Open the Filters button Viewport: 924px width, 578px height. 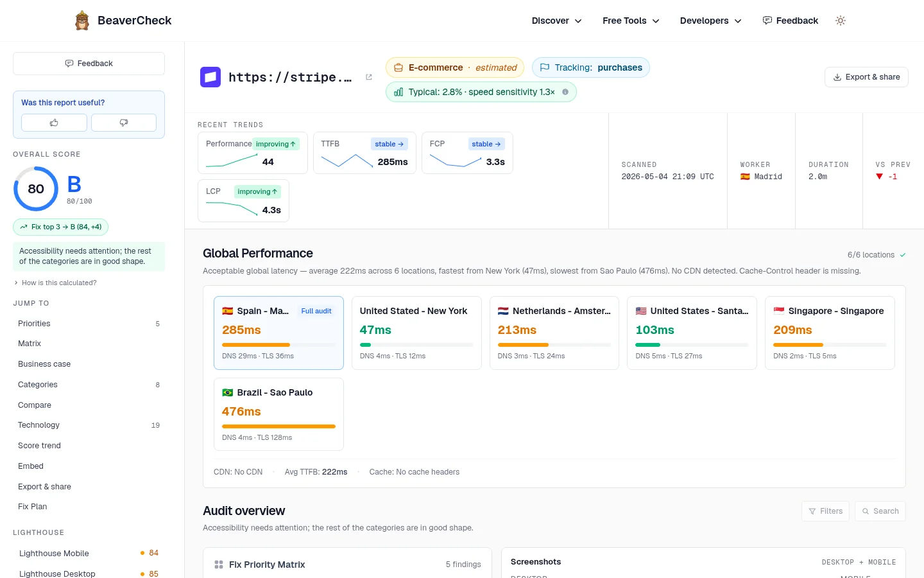(825, 511)
